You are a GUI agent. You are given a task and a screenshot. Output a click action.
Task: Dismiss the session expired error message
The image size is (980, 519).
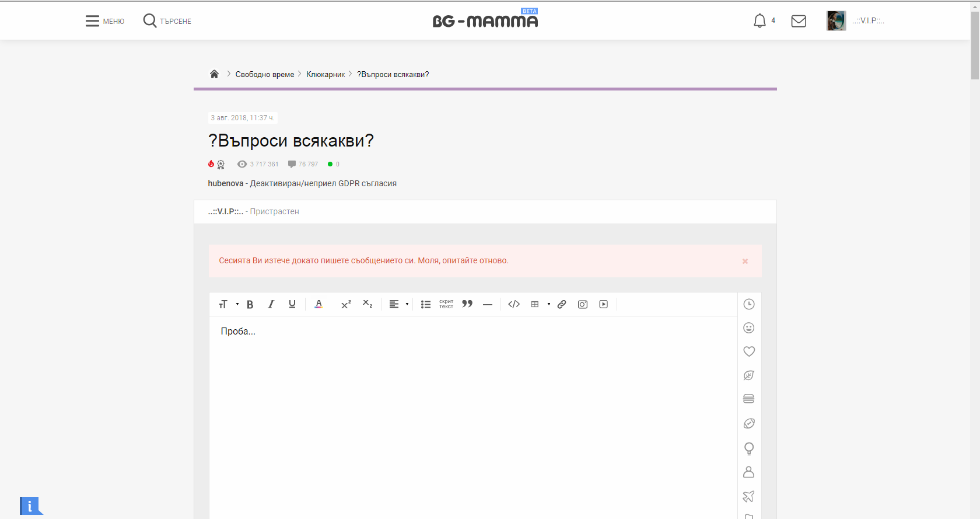coord(745,261)
